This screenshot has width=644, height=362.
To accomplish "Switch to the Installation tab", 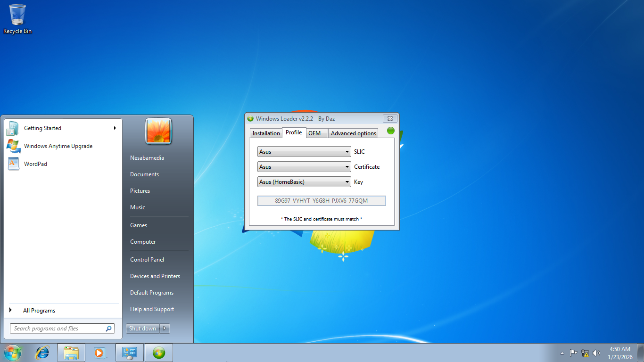I will [266, 133].
